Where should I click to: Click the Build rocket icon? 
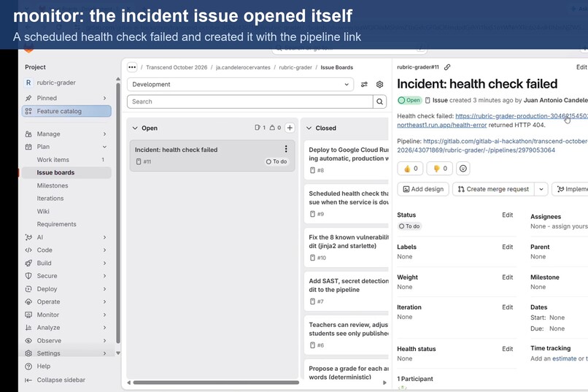tap(28, 263)
